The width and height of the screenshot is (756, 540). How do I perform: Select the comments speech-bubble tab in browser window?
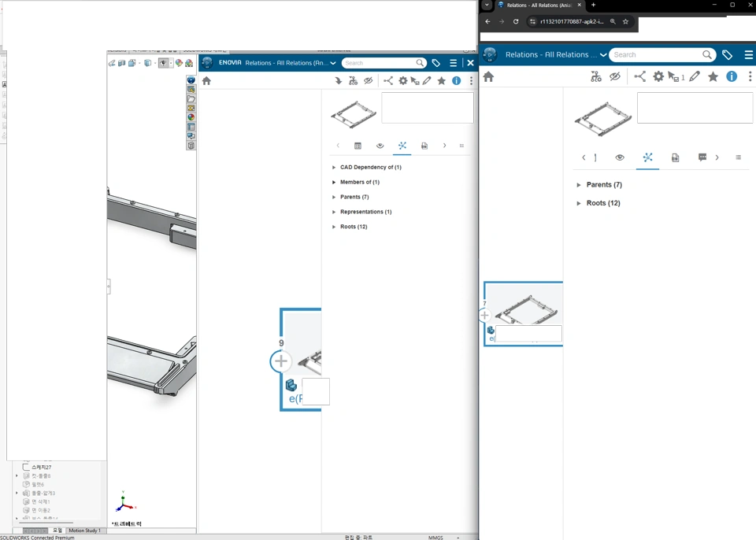click(x=702, y=157)
